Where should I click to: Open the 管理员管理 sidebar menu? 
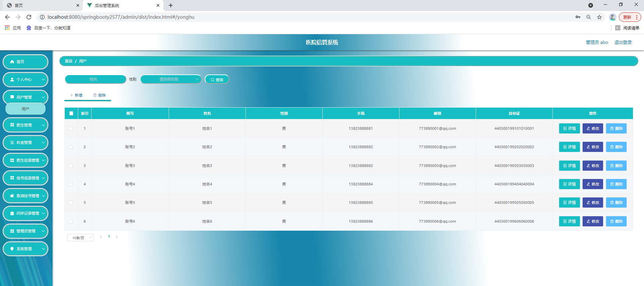pos(25,231)
